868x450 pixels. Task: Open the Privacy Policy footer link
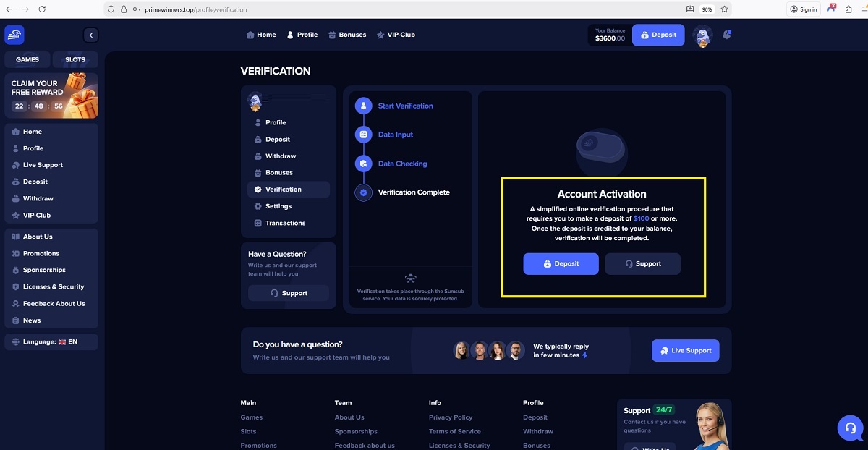pyautogui.click(x=450, y=417)
